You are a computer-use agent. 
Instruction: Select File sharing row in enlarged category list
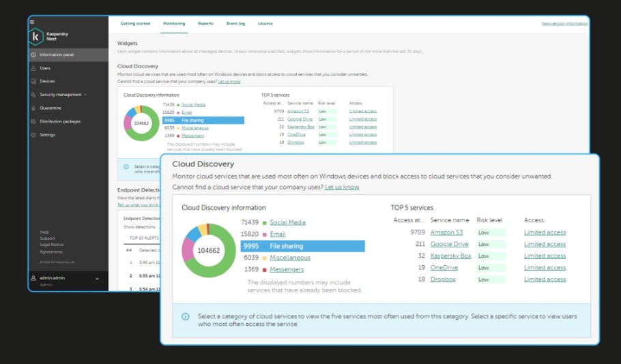[x=302, y=246]
